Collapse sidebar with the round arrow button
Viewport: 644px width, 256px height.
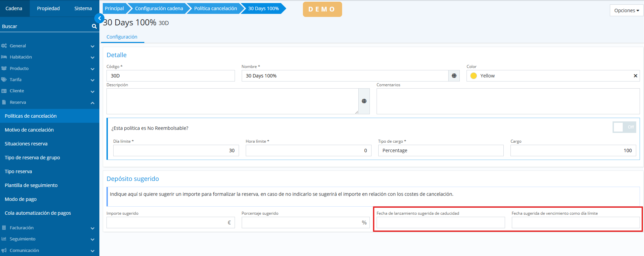(x=99, y=18)
